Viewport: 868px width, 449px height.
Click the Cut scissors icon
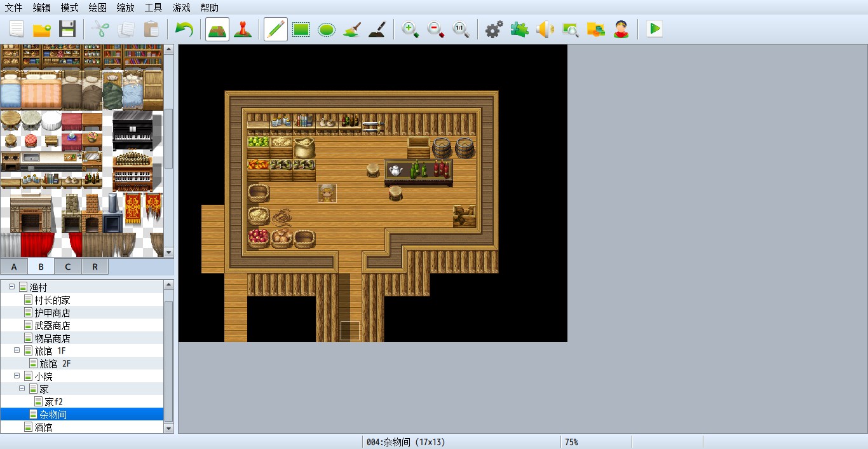pyautogui.click(x=100, y=29)
